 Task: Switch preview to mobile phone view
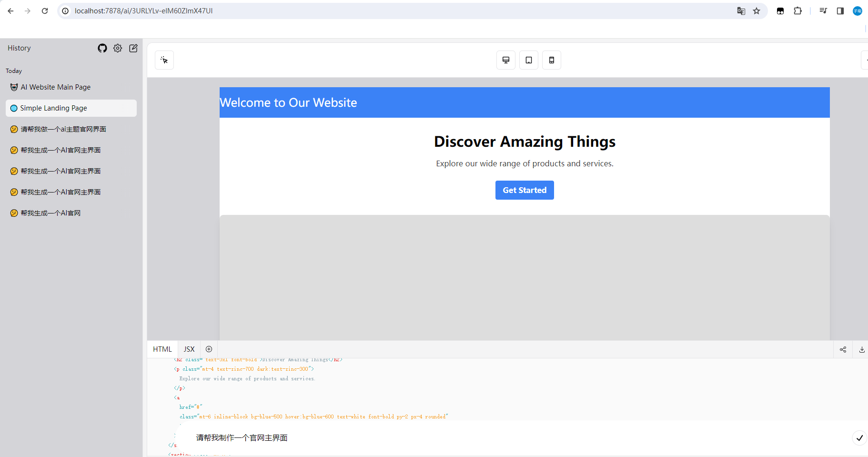552,60
